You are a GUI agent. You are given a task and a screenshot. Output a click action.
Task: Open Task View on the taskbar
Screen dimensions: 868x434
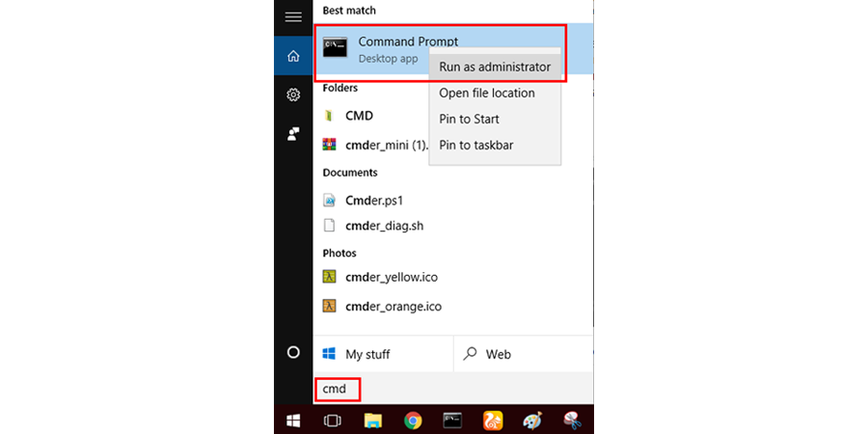pos(332,421)
